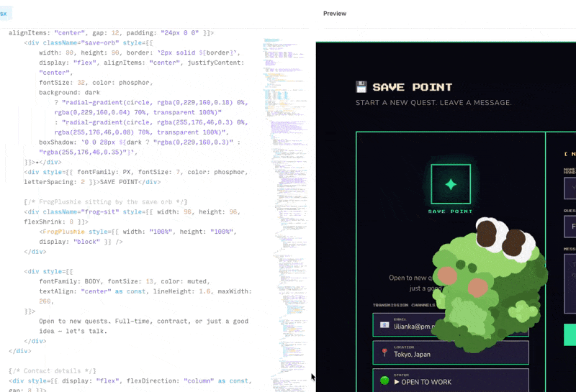Select the partially visible sx file tab
This screenshot has height=392, width=576.
4,14
